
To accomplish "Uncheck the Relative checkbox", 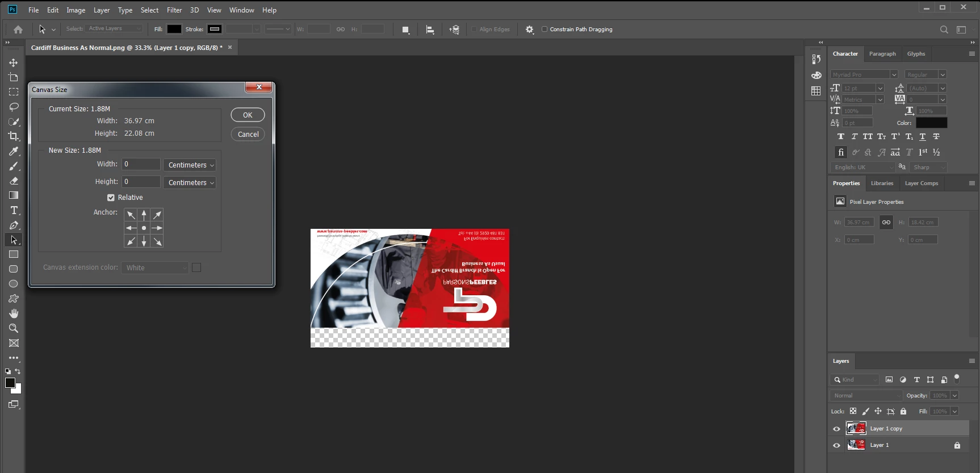I will 111,198.
